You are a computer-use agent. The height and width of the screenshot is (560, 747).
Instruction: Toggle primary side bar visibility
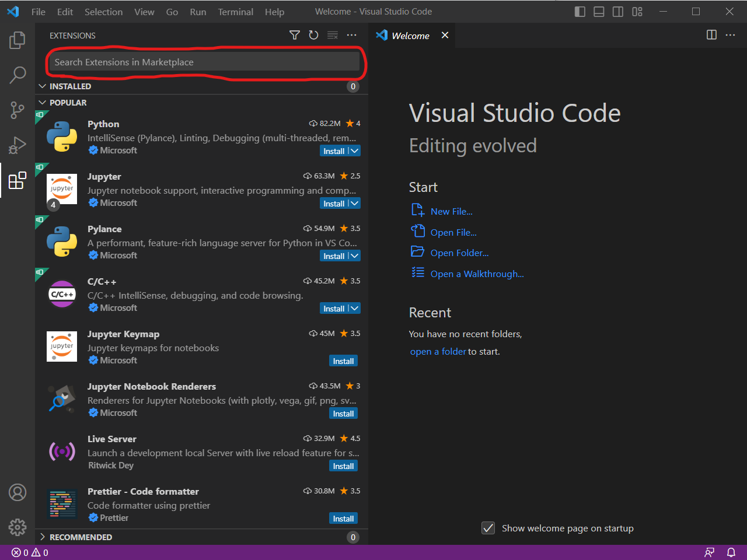tap(580, 12)
